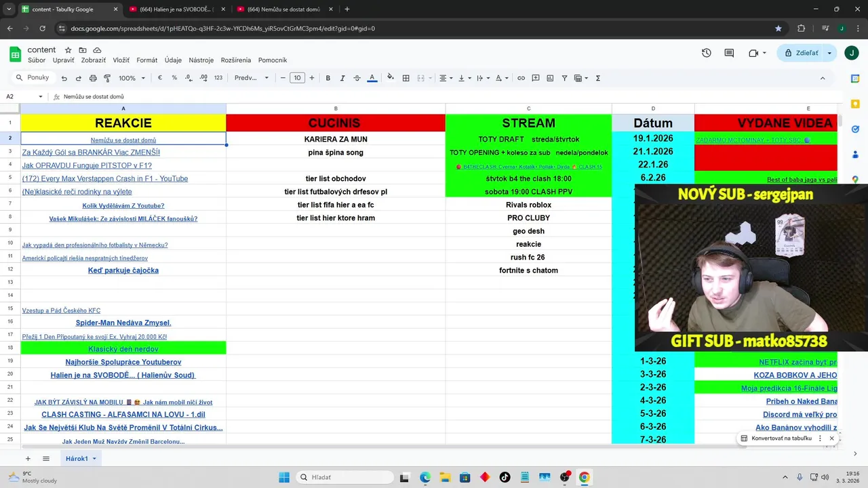
Task: Star the content document
Action: click(x=68, y=50)
